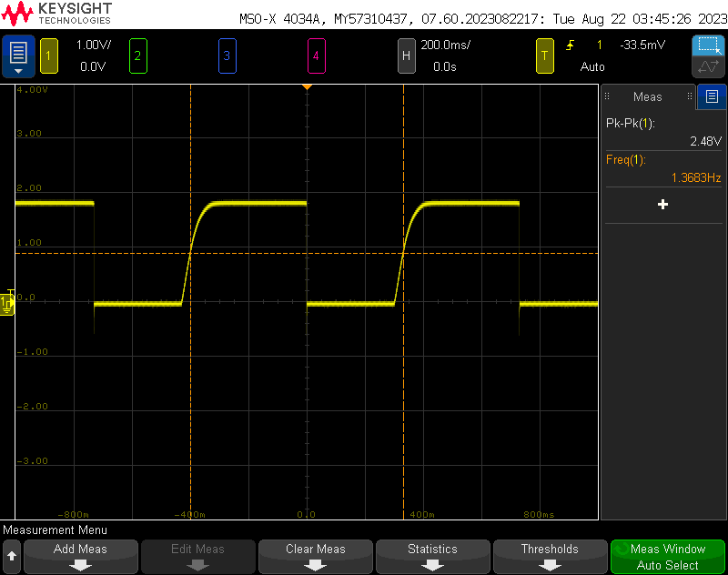The image size is (728, 575).
Task: Expand the Add Meas softkey menu
Action: (81, 556)
